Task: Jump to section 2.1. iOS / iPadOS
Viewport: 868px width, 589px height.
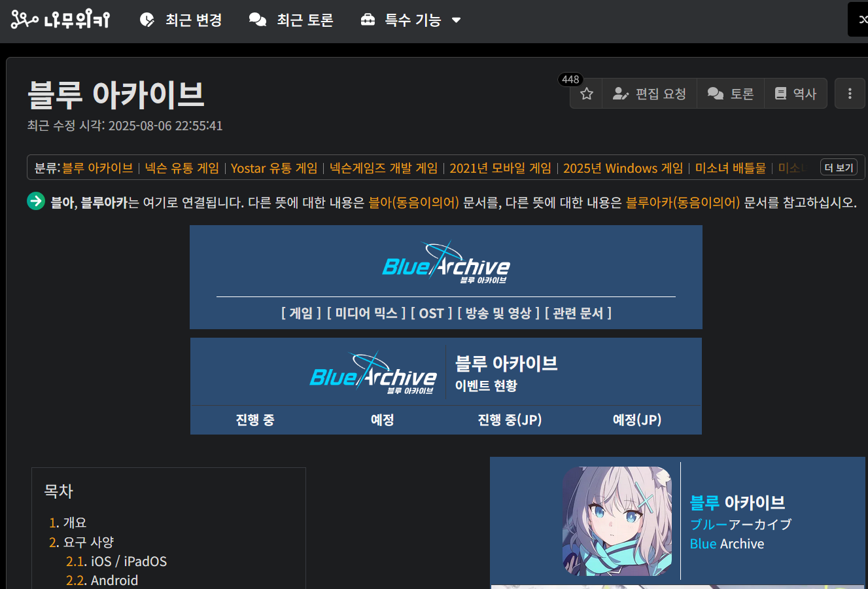Action: pyautogui.click(x=116, y=562)
